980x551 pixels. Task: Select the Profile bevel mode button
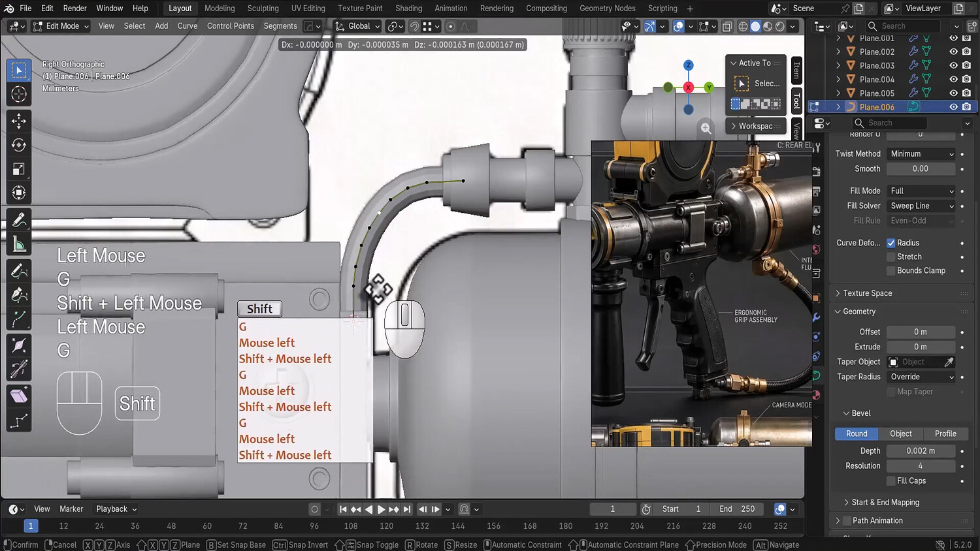click(945, 433)
